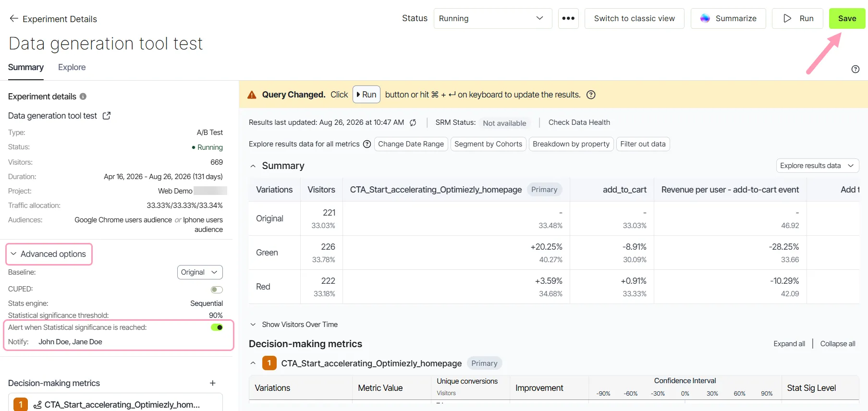Select the Summary tab
The height and width of the screenshot is (411, 868).
(26, 67)
